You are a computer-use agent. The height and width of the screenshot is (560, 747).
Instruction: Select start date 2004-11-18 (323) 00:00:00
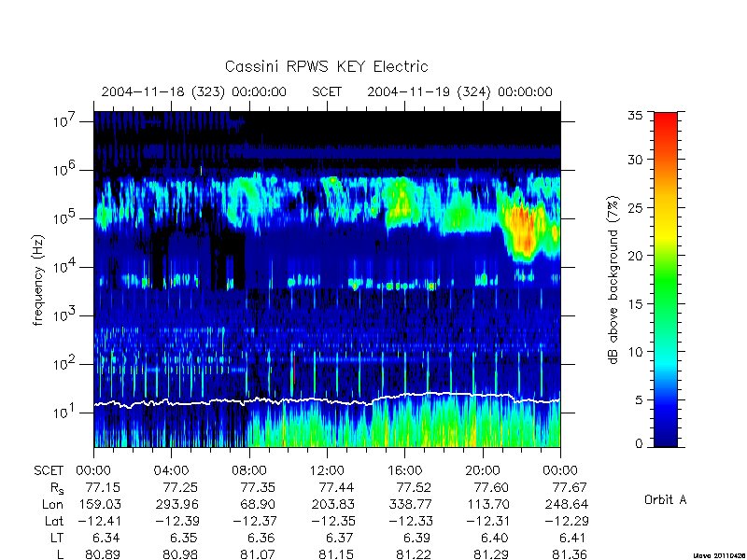coord(194,91)
